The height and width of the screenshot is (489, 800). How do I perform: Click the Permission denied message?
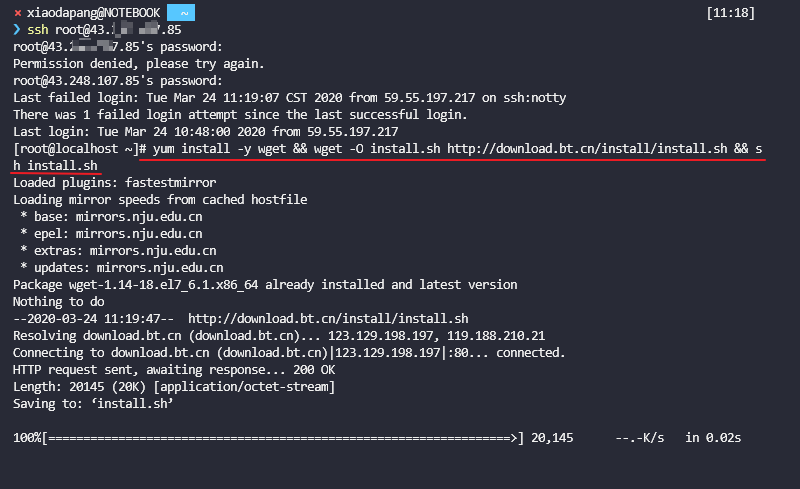[x=138, y=64]
